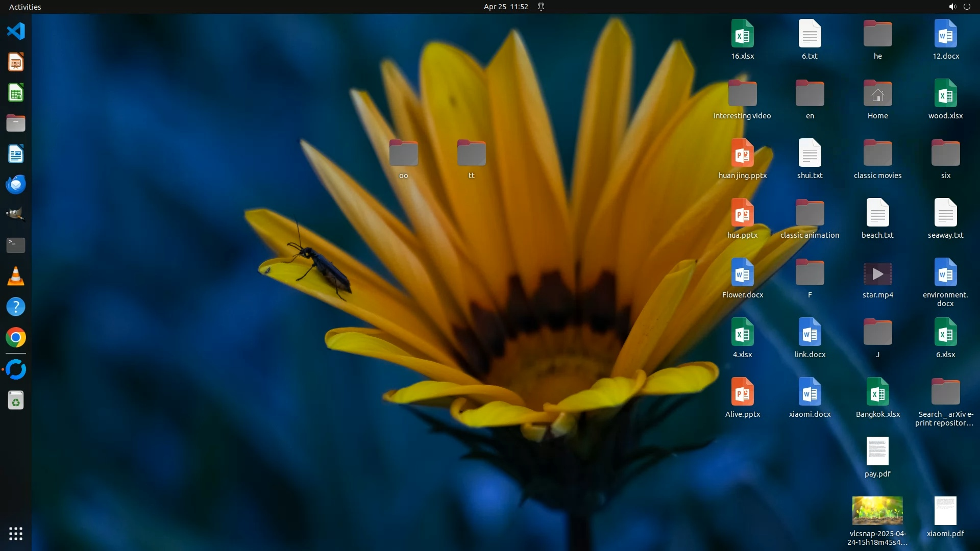The width and height of the screenshot is (980, 551).
Task: Open system menu via power icon
Action: (967, 7)
